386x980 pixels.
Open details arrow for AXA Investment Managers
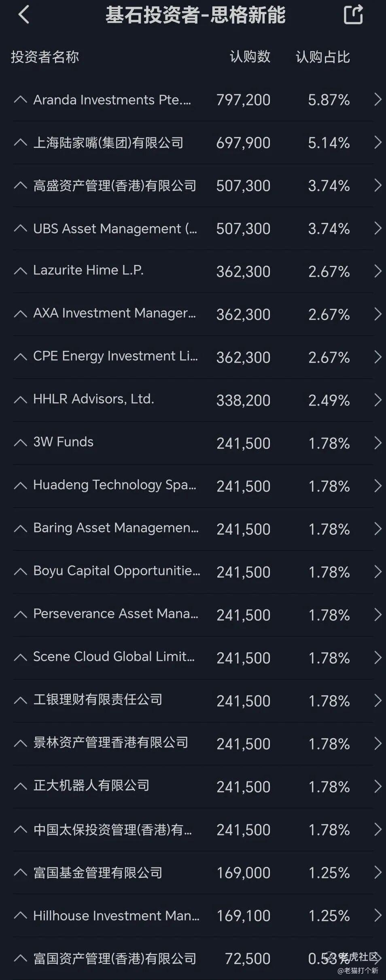[x=378, y=314]
